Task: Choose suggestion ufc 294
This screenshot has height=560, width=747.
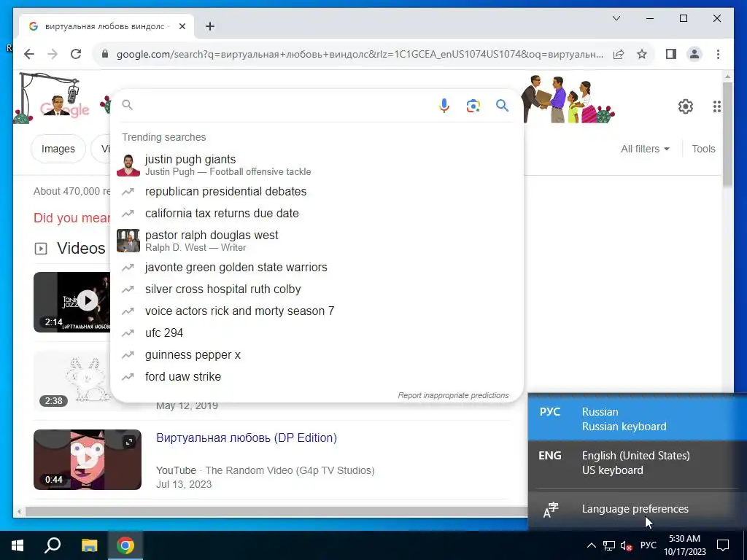Action: 317,332
